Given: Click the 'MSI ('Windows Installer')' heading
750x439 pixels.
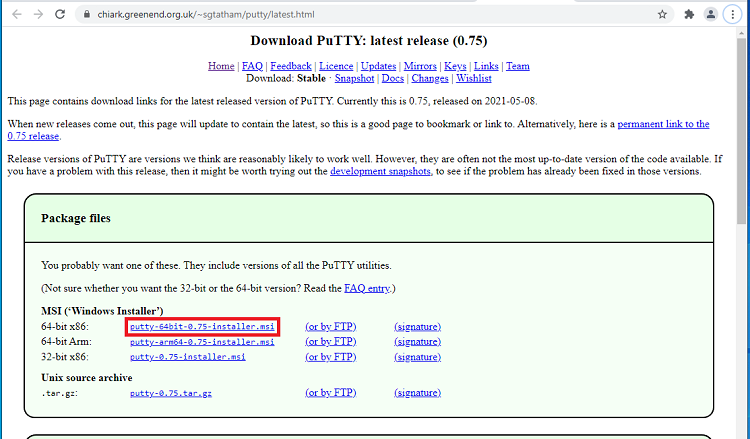Looking at the screenshot, I should [x=102, y=311].
